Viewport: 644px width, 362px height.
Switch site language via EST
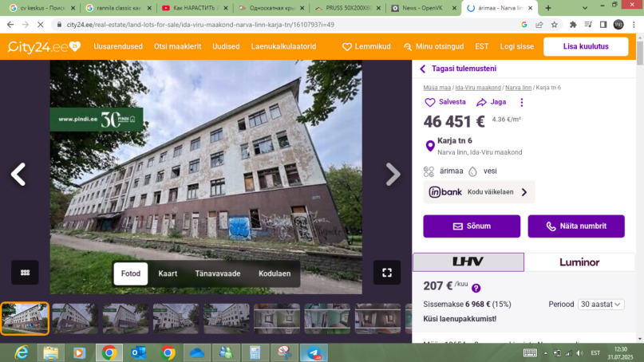click(x=482, y=47)
